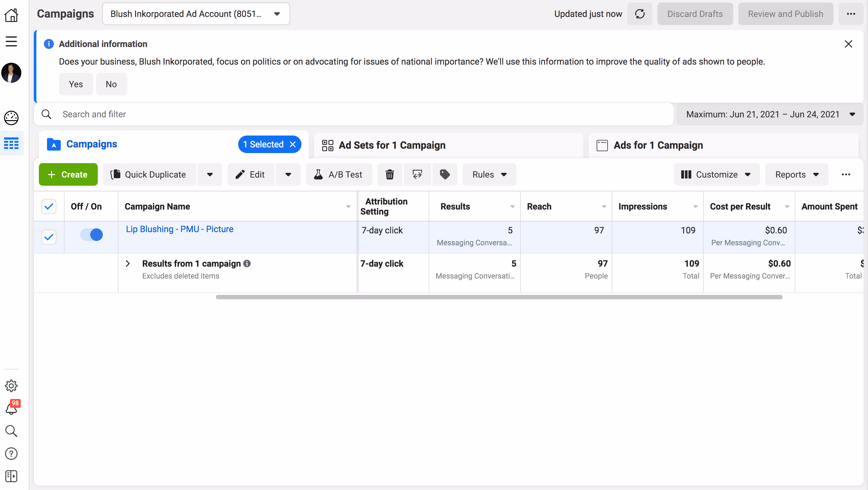Expand Results from 1 campaign row
This screenshot has width=868, height=490.
click(x=128, y=264)
